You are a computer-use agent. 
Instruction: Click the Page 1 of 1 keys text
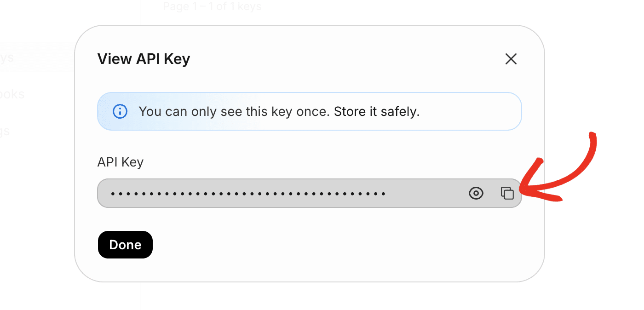point(212,6)
